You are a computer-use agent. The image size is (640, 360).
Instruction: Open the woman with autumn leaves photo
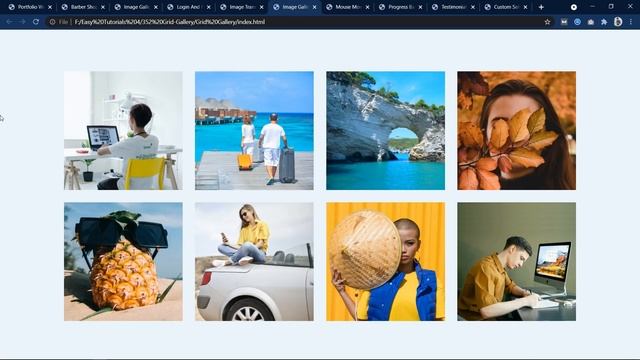[x=516, y=131]
